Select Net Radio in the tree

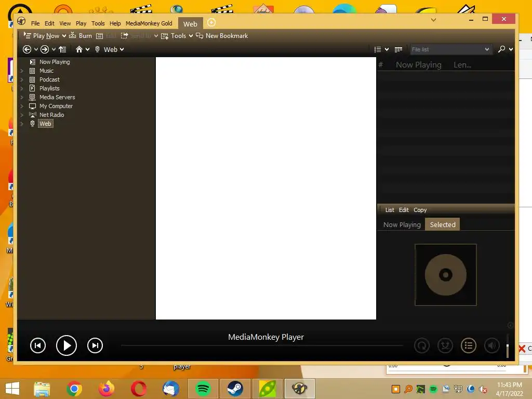tap(51, 115)
